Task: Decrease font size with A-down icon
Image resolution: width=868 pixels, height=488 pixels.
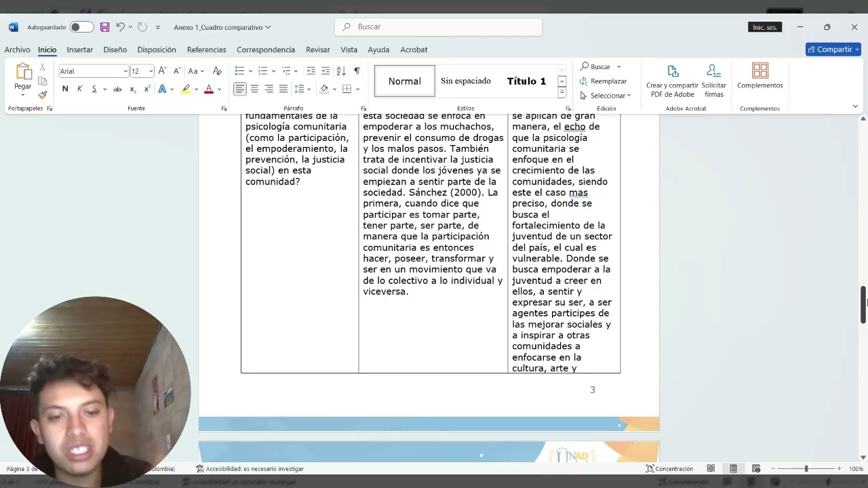Action: 177,71
